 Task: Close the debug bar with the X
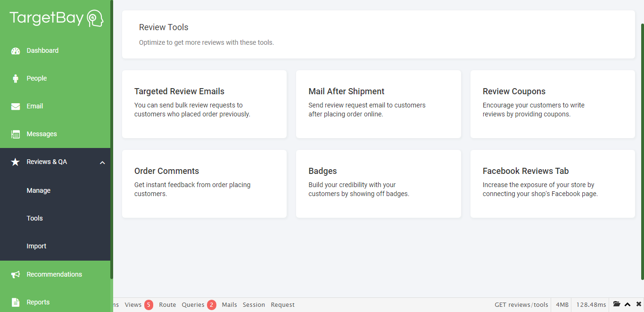click(638, 304)
